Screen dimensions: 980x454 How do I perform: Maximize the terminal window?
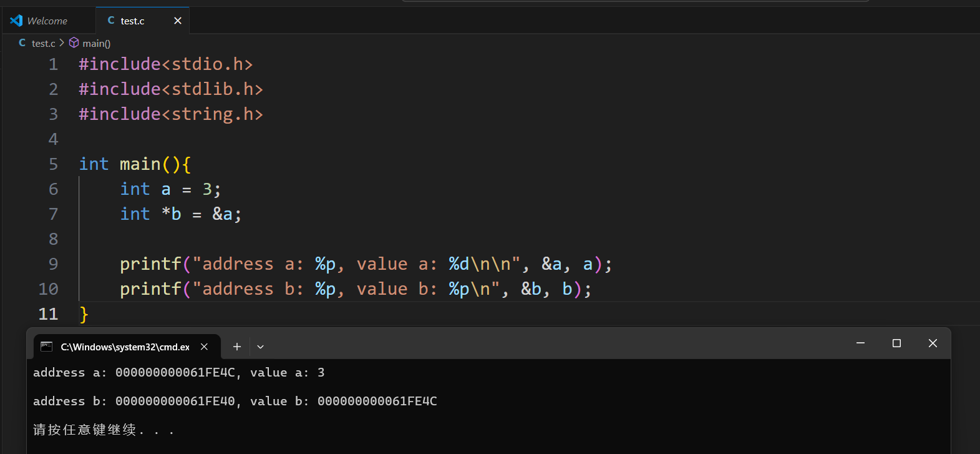pos(896,343)
